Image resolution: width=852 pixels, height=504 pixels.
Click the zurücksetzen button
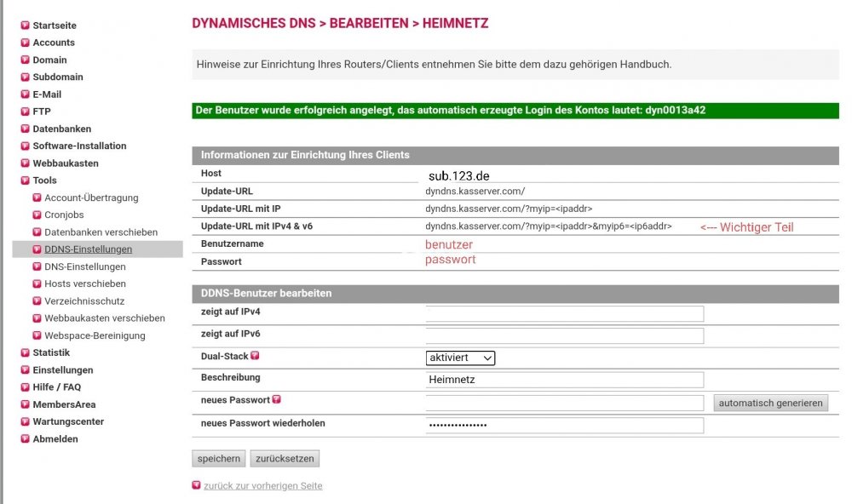(x=285, y=458)
